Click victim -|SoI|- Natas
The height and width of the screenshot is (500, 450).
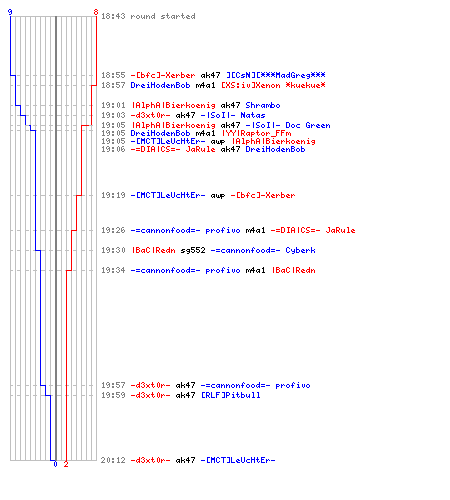(233, 115)
